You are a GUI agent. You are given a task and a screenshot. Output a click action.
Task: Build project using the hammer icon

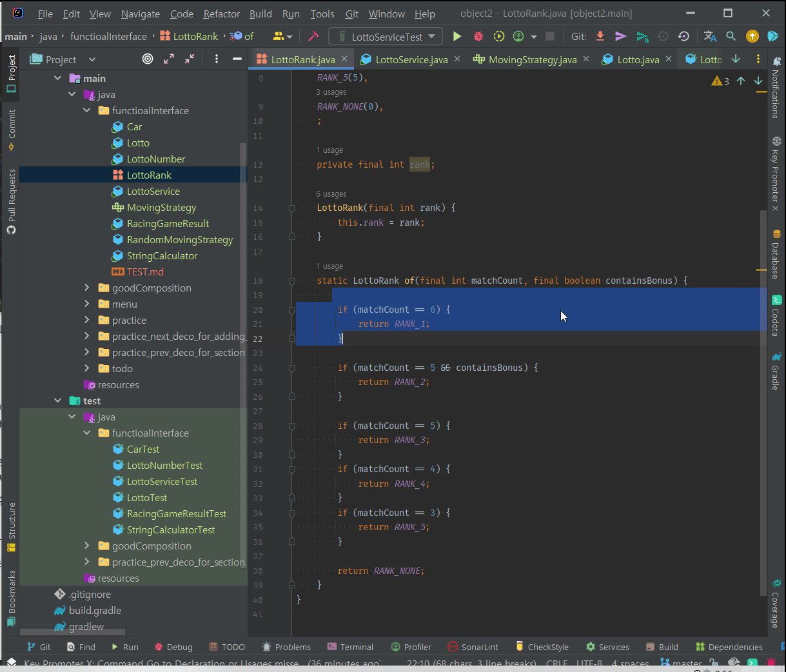pos(313,37)
